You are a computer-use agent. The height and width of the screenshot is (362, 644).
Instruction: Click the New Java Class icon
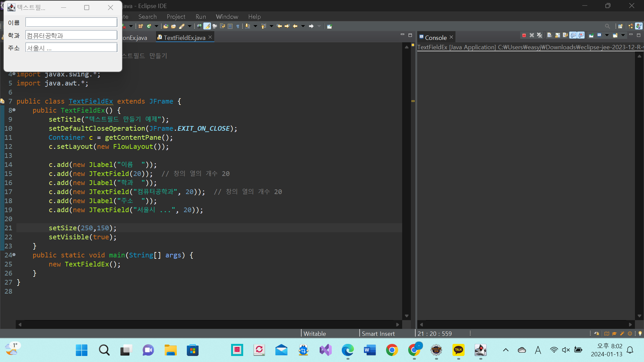pyautogui.click(x=149, y=26)
